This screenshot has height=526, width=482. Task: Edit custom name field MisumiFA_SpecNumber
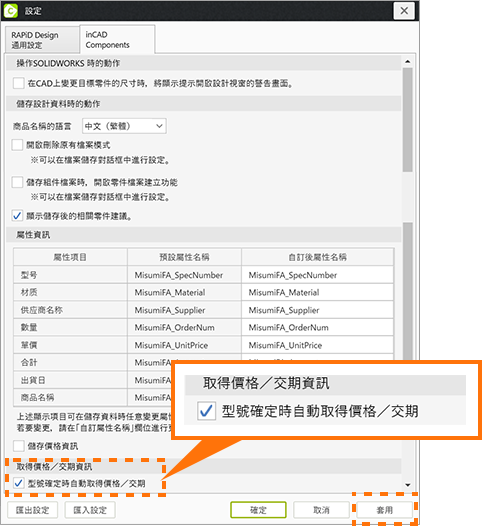[317, 275]
